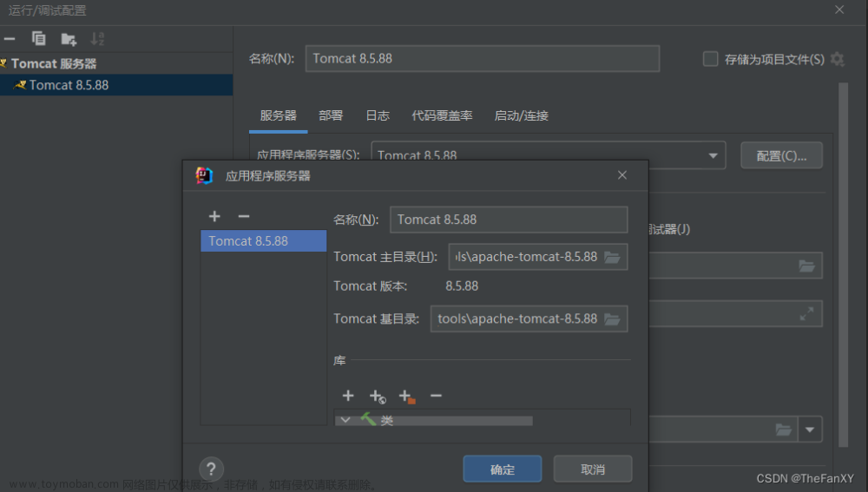Add library with plain plus icon
Screen dimensions: 868x492
[x=348, y=396]
